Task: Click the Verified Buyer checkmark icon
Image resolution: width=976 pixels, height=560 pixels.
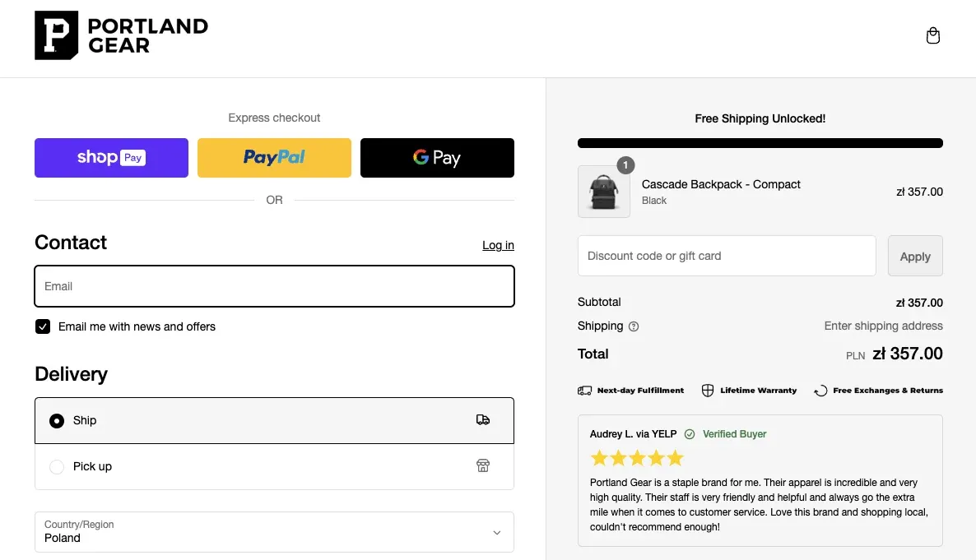Action: (x=690, y=434)
